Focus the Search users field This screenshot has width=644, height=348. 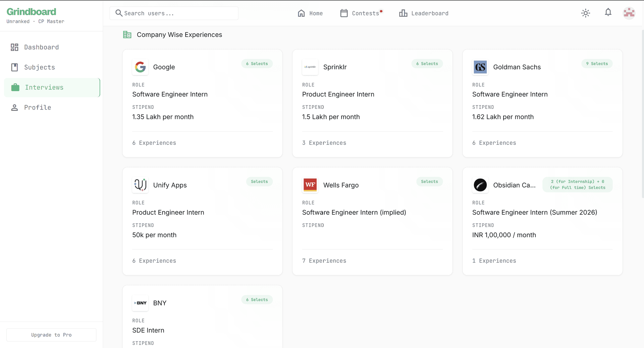point(174,13)
